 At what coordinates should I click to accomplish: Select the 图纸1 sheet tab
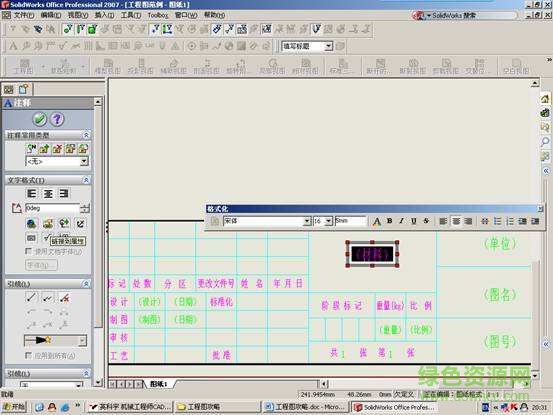[x=158, y=384]
